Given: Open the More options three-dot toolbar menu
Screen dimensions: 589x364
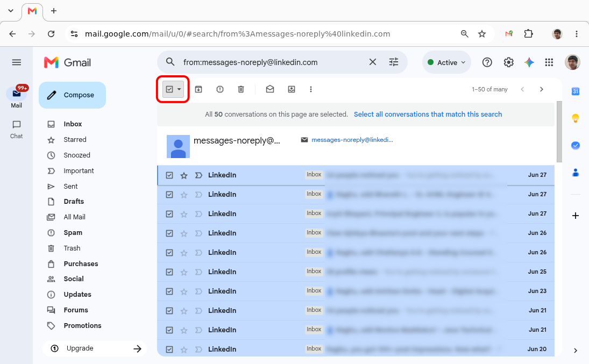Looking at the screenshot, I should [x=311, y=89].
